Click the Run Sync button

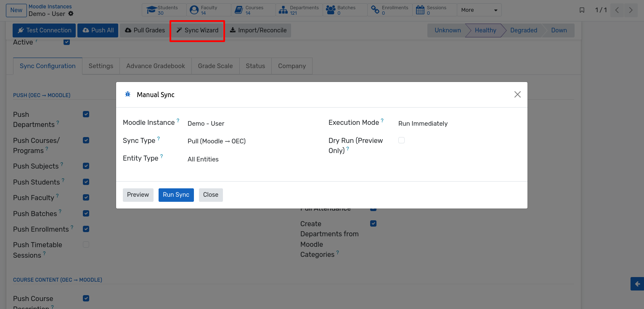[x=176, y=195]
